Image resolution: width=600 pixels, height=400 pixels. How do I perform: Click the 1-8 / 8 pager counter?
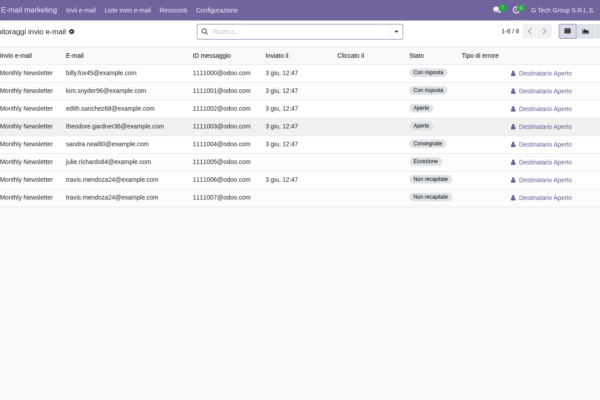[x=510, y=31]
